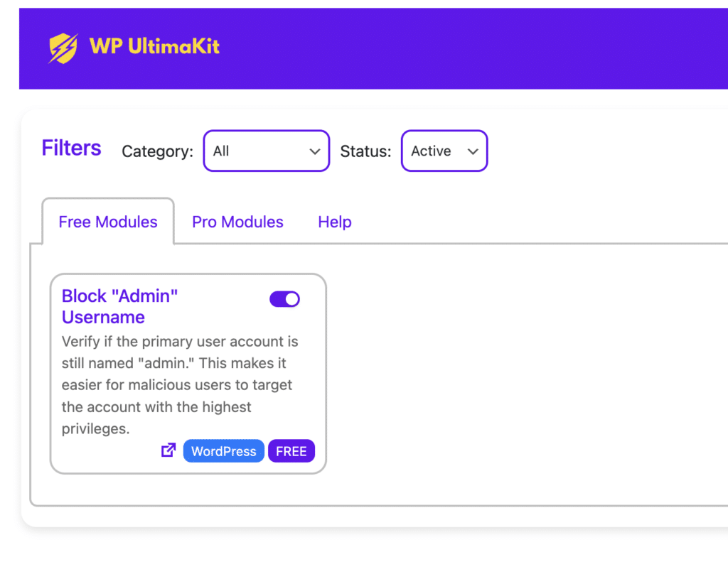Switch to the Free Modules tab

pyautogui.click(x=108, y=222)
